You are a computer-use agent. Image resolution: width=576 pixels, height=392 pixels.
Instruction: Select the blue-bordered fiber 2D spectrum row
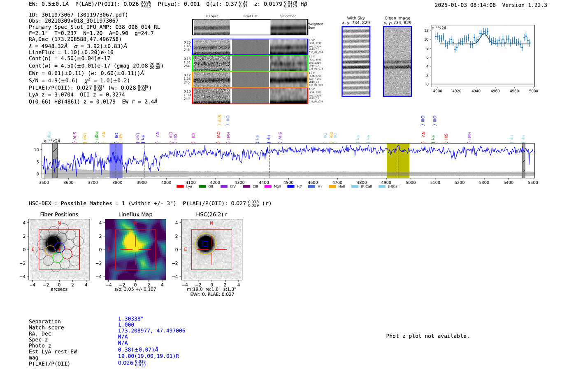click(211, 47)
